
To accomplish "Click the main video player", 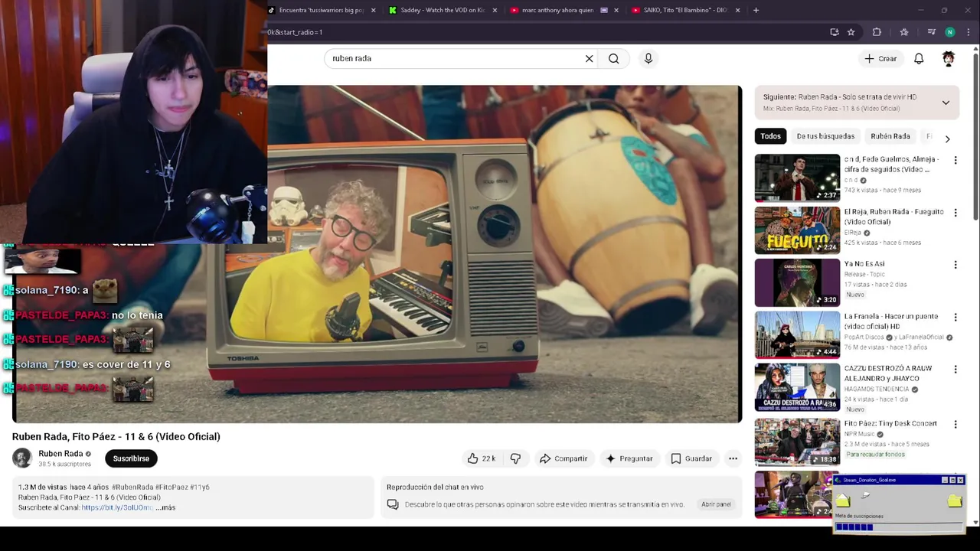I will (377, 254).
